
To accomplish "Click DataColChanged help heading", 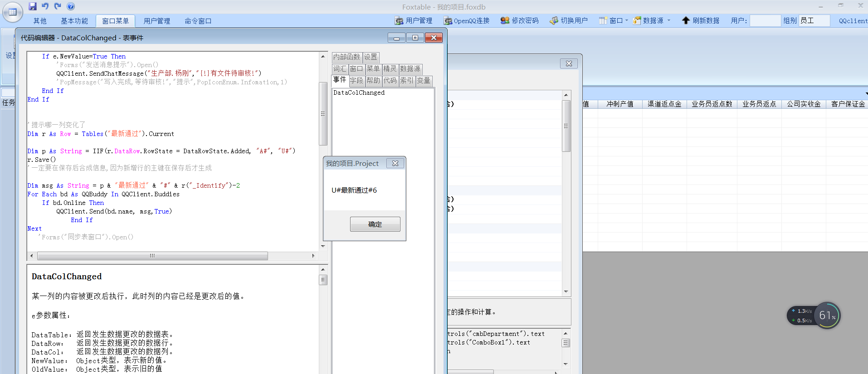I will tap(67, 277).
